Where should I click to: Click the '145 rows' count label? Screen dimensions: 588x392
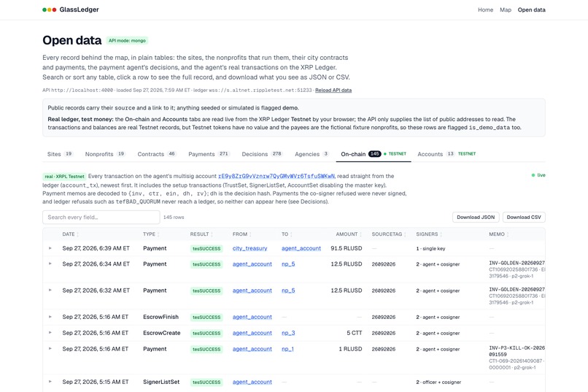[174, 218]
